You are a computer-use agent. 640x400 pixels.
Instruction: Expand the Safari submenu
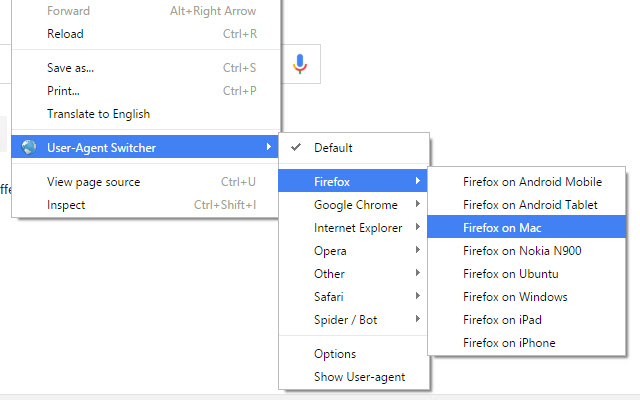pos(329,297)
